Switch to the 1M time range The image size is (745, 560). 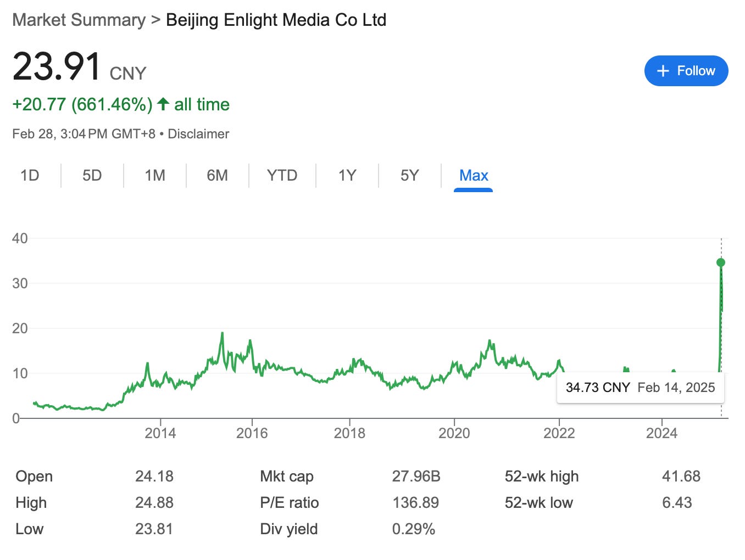coord(155,175)
